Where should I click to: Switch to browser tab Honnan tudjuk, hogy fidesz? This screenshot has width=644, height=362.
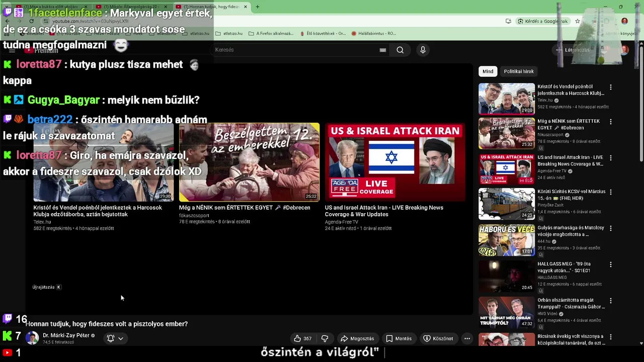point(211,7)
